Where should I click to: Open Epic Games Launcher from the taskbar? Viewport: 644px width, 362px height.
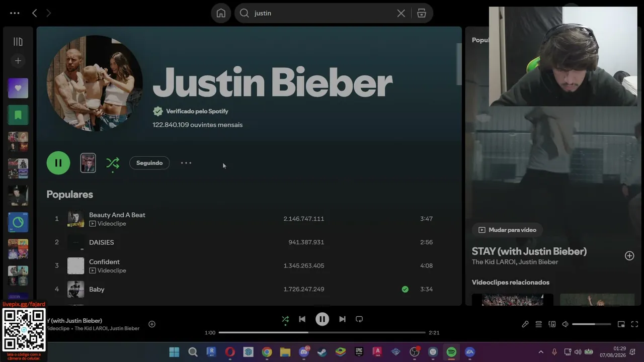click(359, 352)
